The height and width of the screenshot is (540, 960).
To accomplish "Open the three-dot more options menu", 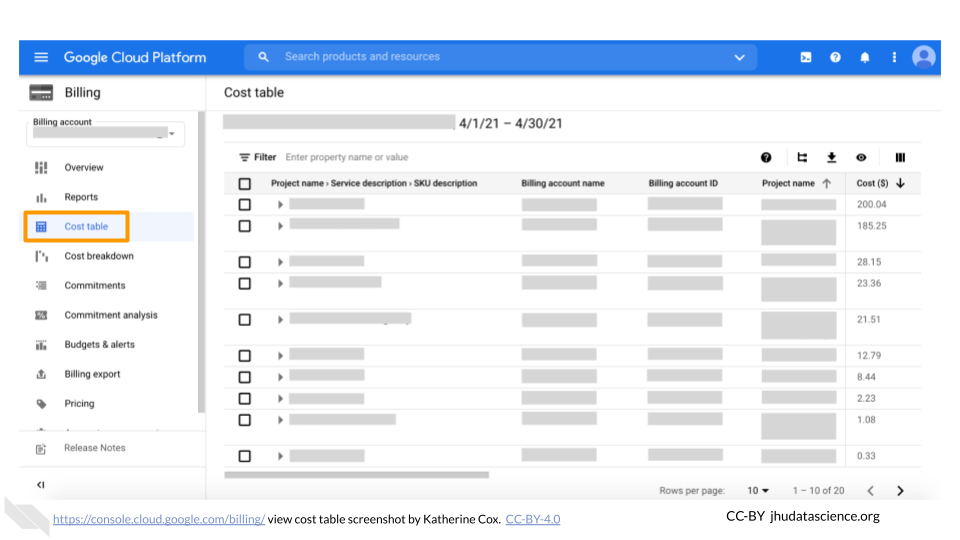I will (x=894, y=57).
